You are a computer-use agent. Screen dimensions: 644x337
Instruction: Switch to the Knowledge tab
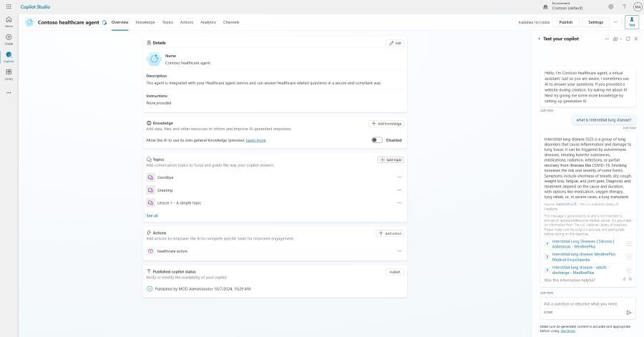click(145, 22)
